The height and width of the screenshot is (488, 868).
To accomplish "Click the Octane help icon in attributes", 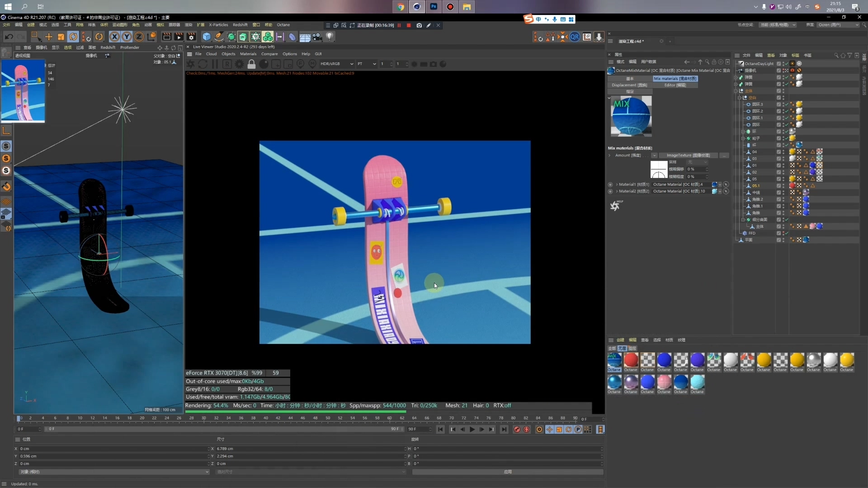I will pyautogui.click(x=615, y=206).
